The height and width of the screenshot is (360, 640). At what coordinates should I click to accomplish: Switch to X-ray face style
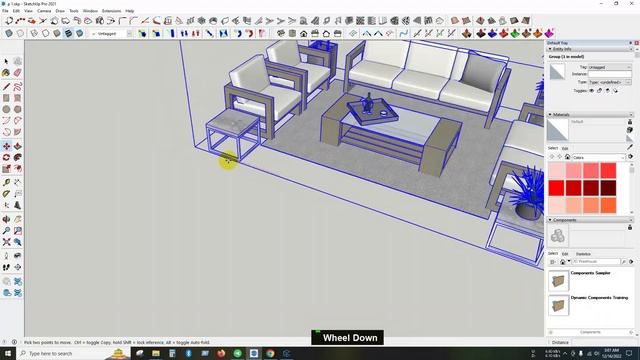click(9, 33)
